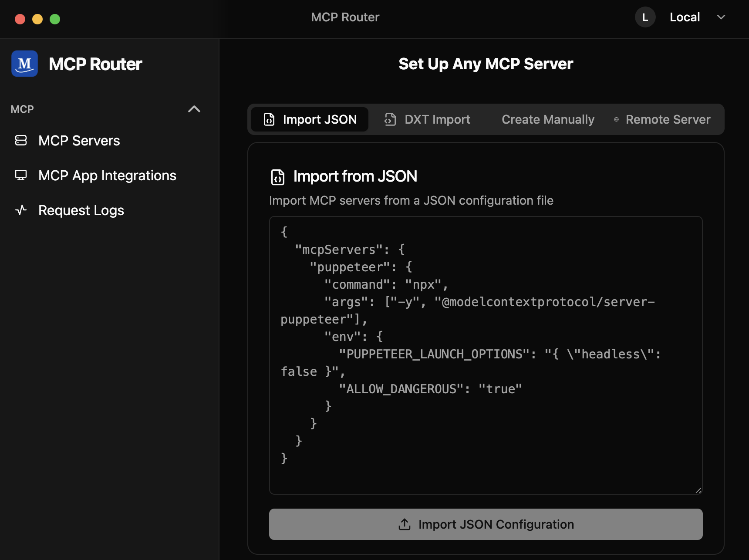Switch to the Create Manually tab
749x560 pixels.
pos(547,119)
